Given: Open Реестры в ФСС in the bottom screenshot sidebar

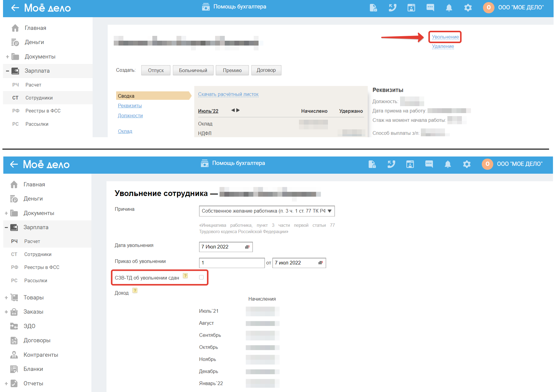Looking at the screenshot, I should click(42, 267).
